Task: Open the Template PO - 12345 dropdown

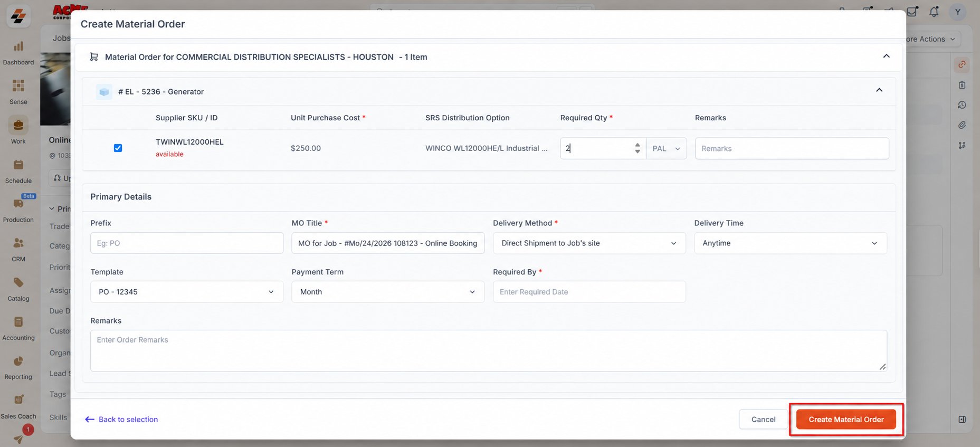Action: [x=186, y=292]
